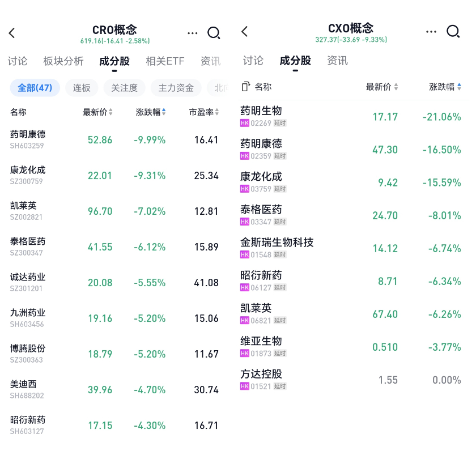476x476 pixels.
Task: Open search on the CRO概念 page
Action: tap(214, 33)
